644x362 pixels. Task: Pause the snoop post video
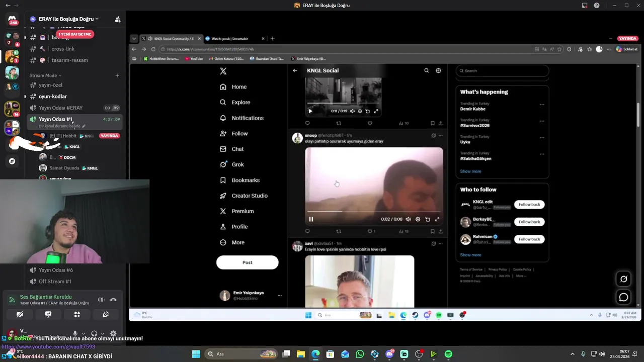pyautogui.click(x=311, y=219)
